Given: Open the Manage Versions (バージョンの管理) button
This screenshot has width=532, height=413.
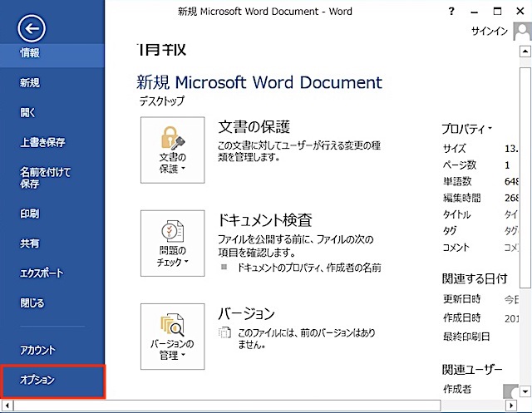Looking at the screenshot, I should (x=172, y=337).
